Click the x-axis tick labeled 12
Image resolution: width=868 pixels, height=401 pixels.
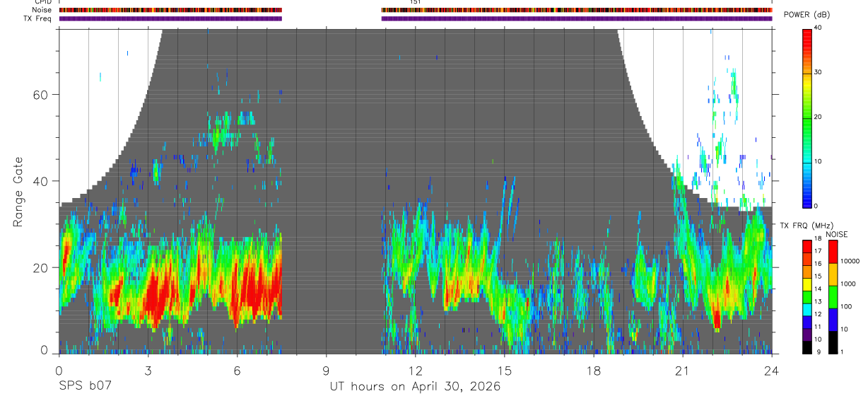pos(416,371)
